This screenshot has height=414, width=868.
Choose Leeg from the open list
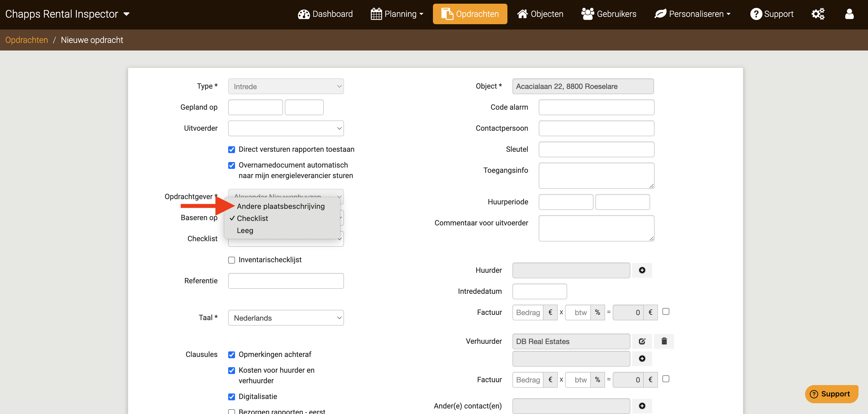pyautogui.click(x=245, y=230)
